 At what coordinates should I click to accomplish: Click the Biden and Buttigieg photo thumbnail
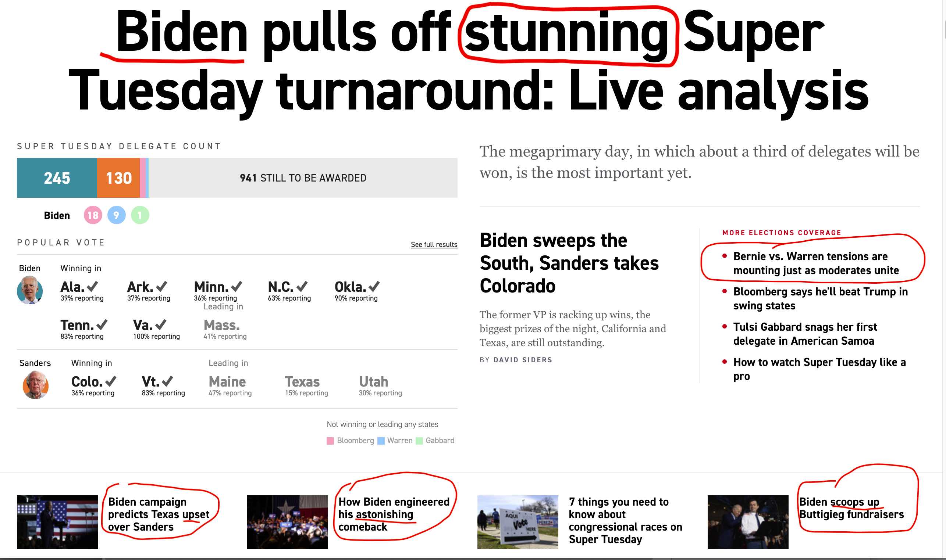(x=747, y=522)
